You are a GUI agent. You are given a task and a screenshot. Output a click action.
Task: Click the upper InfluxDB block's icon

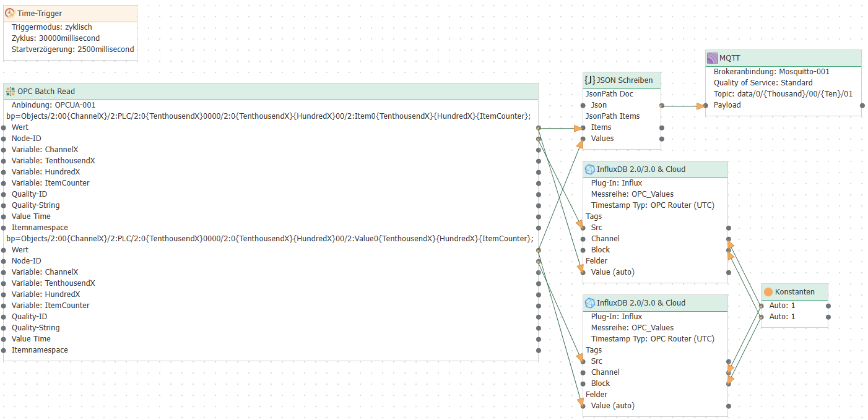click(590, 169)
